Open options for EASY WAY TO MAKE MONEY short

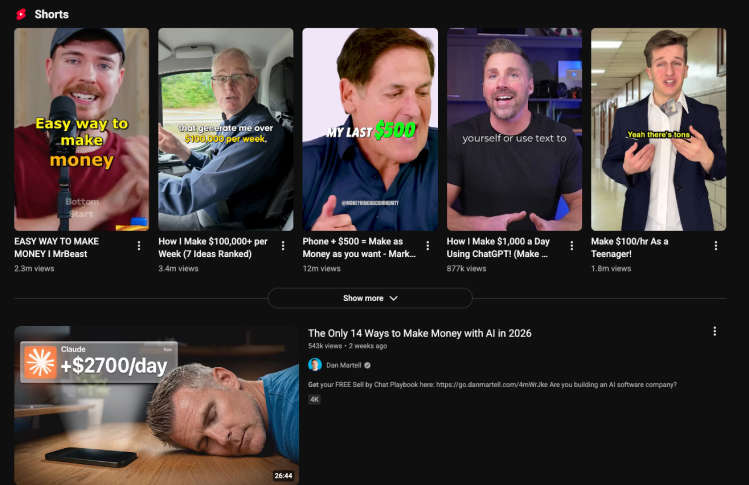point(139,246)
